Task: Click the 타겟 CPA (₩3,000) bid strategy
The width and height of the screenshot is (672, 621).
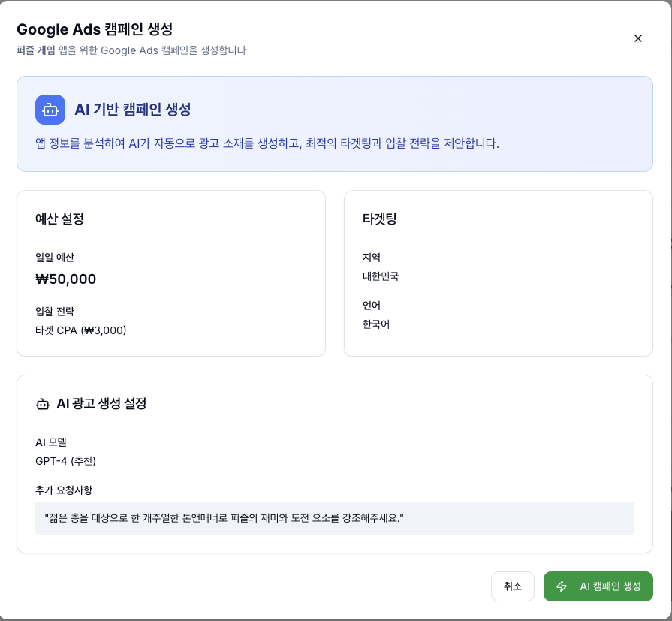Action: tap(81, 330)
